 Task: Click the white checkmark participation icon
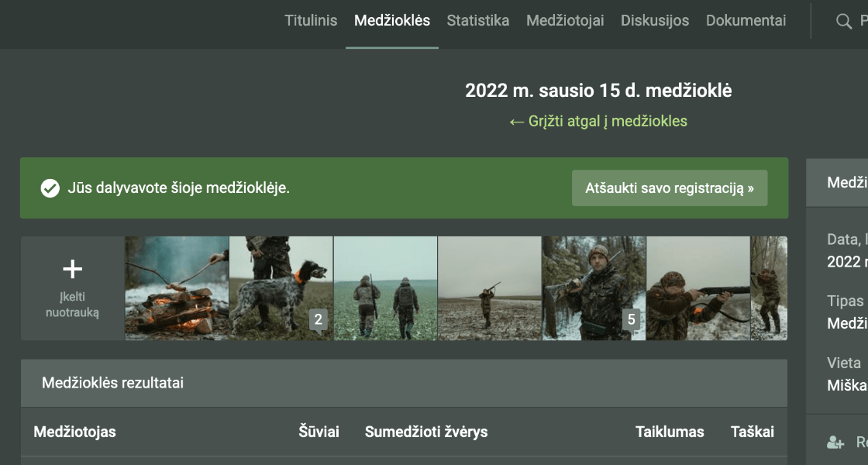[x=50, y=188]
